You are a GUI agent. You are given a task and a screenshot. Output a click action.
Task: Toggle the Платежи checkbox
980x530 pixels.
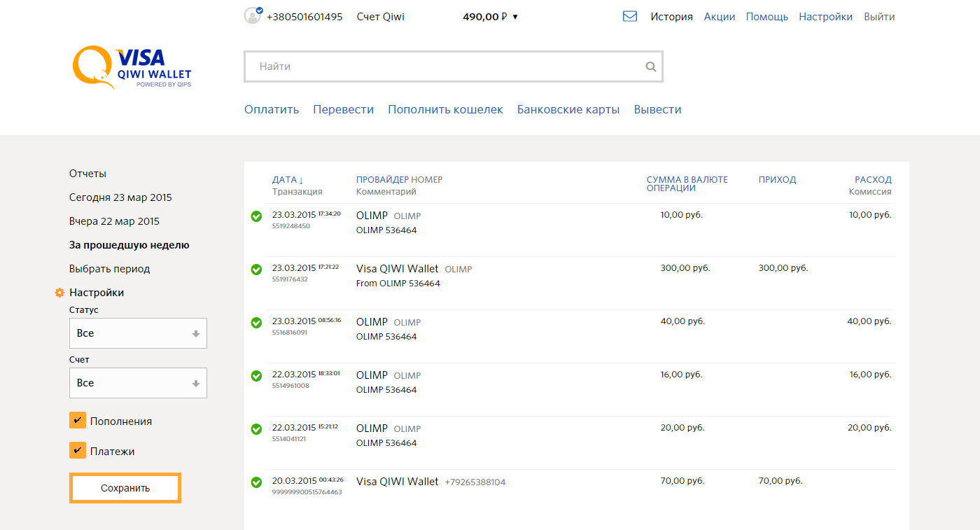[78, 450]
